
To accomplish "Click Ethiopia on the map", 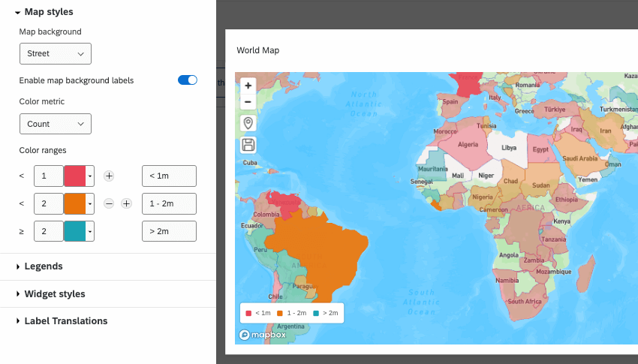I will pyautogui.click(x=567, y=200).
